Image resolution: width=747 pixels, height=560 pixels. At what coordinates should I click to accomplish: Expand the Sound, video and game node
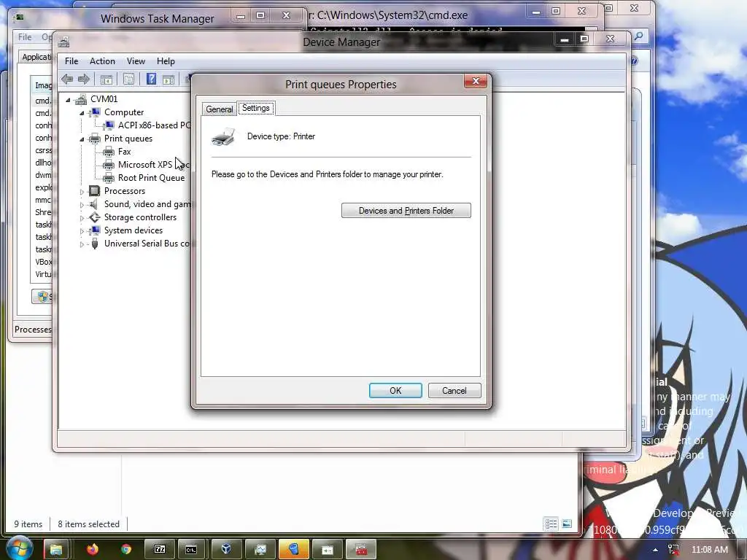(x=82, y=205)
